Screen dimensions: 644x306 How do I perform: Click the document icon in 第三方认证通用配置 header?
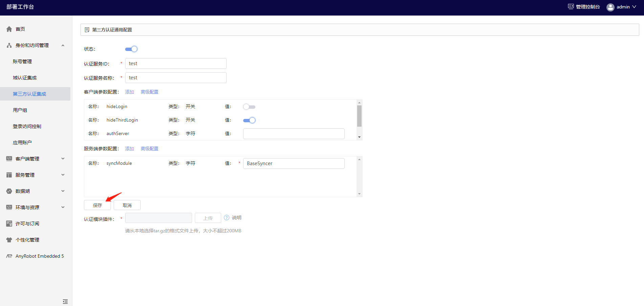pos(87,30)
